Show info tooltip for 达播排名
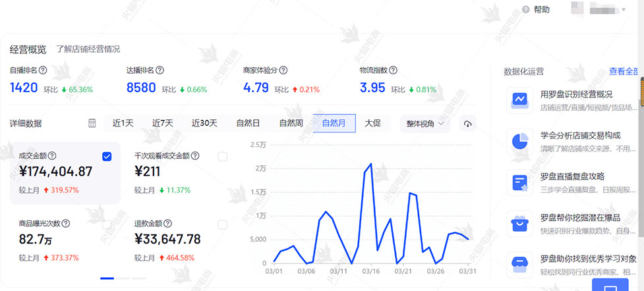644x291 pixels. coord(160,70)
